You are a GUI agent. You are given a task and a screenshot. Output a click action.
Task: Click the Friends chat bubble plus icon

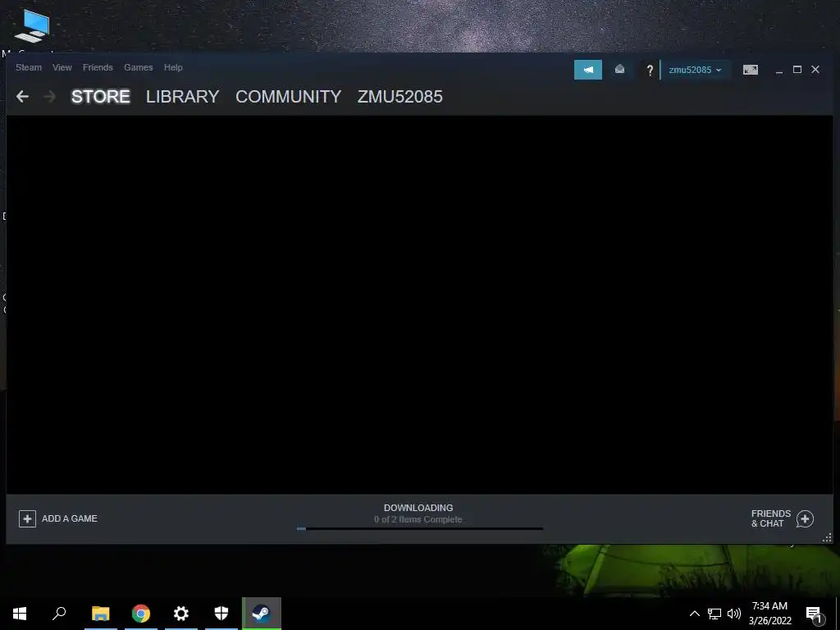pyautogui.click(x=805, y=518)
